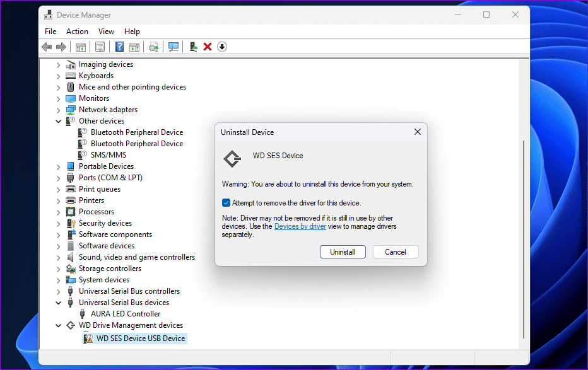Screen dimensions: 588x370
Task: Click the Back arrow in the toolbar
Action: pos(47,47)
